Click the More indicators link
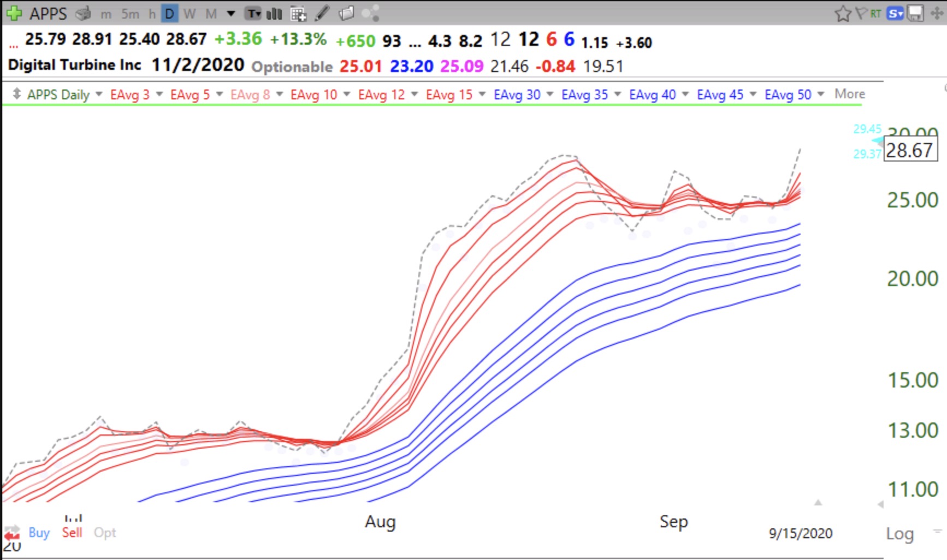Viewport: 947px width, 560px height. tap(850, 94)
